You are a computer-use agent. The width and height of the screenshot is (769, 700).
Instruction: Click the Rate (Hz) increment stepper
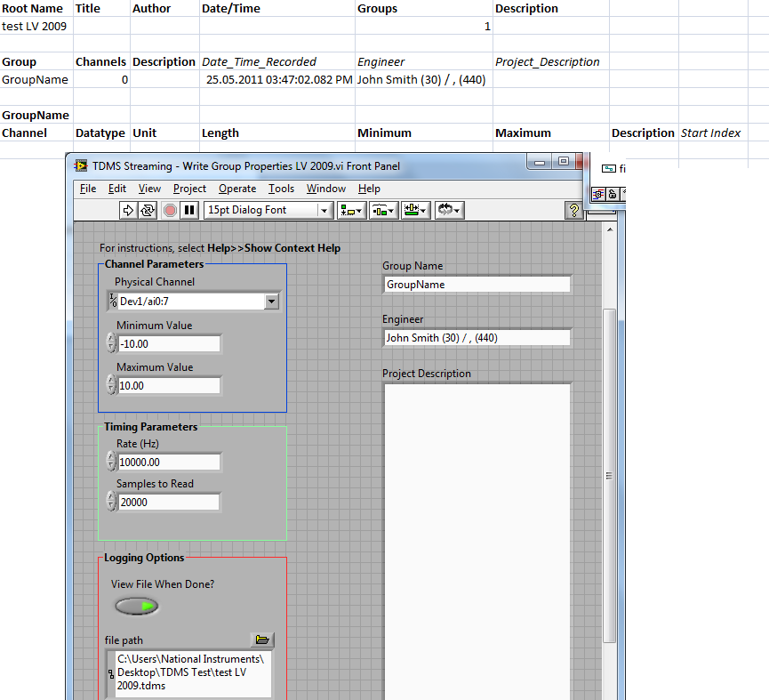pyautogui.click(x=112, y=456)
